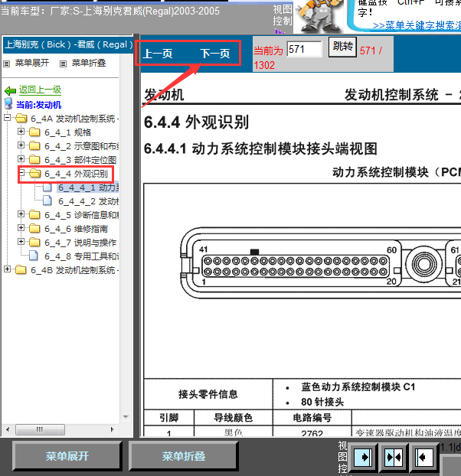Click 上海别克(Bick)-君威(Regal) sidebar header
The height and width of the screenshot is (476, 461).
pos(68,45)
